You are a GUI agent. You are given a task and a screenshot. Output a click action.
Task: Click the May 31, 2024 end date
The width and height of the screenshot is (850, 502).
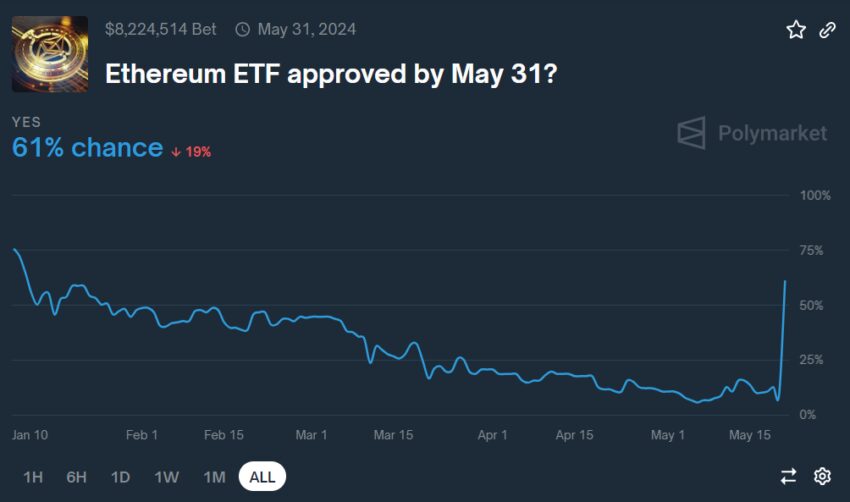tap(307, 29)
